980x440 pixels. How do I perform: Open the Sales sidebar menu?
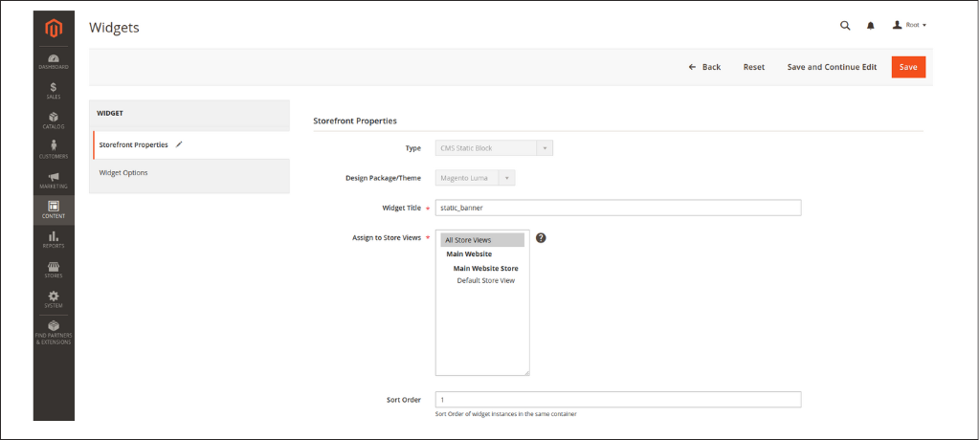[x=54, y=91]
